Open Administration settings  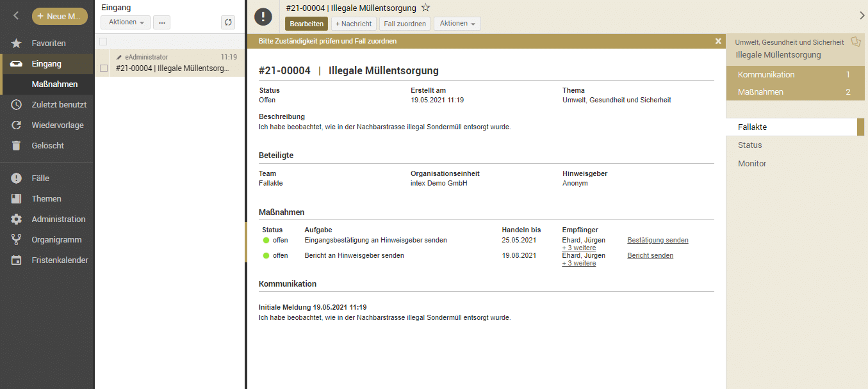point(58,219)
